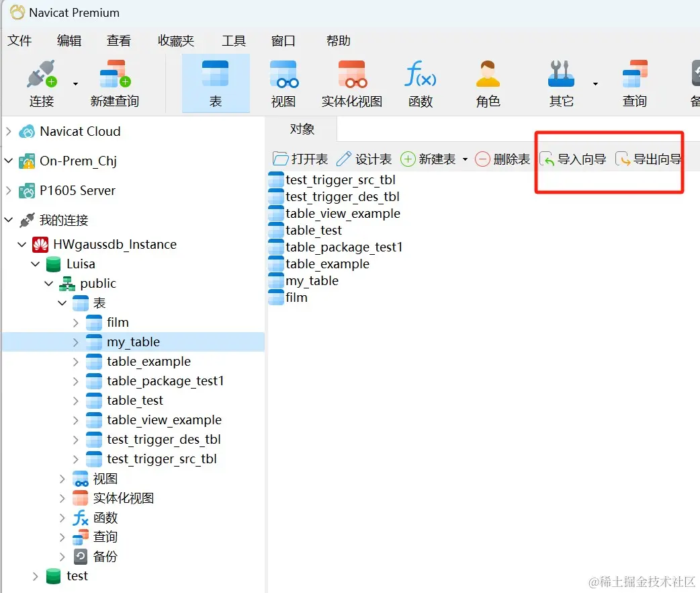Open the 编辑 menu

click(69, 40)
